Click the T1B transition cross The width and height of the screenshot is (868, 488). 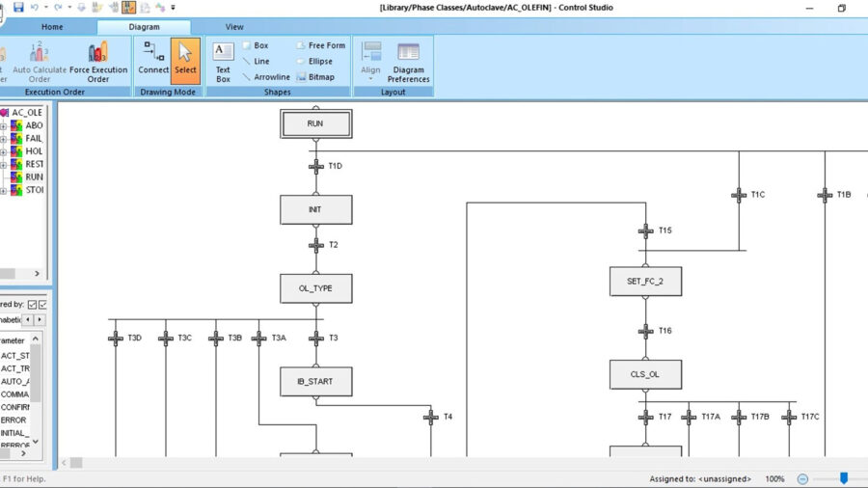coord(825,195)
